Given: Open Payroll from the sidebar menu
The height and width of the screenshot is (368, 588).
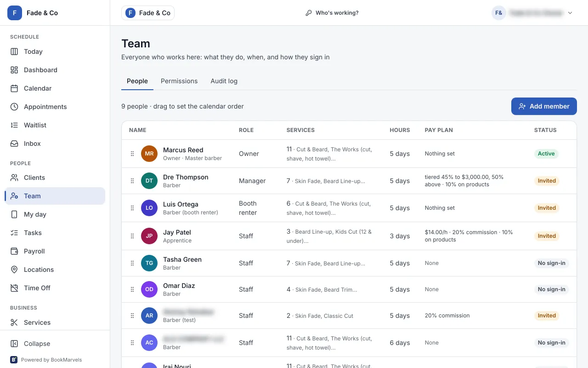Looking at the screenshot, I should pos(55,251).
